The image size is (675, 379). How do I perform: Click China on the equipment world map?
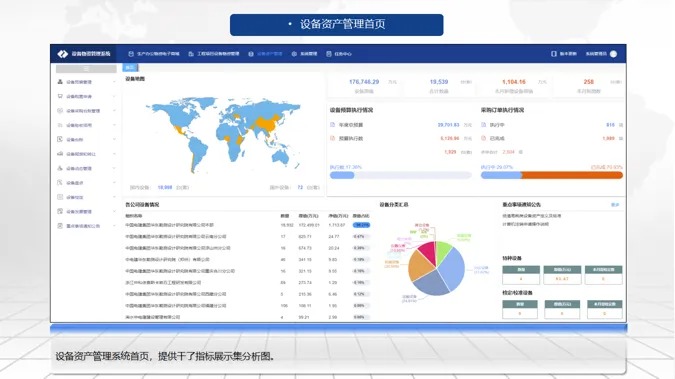267,124
